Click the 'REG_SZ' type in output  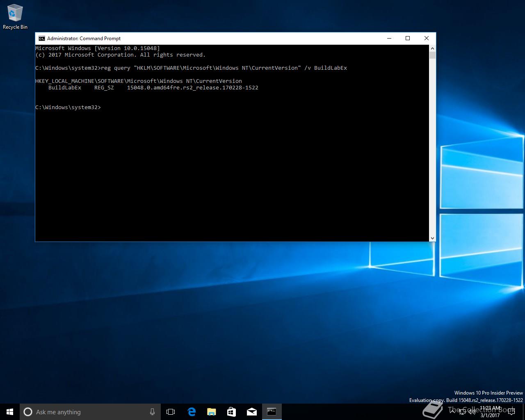coord(104,88)
